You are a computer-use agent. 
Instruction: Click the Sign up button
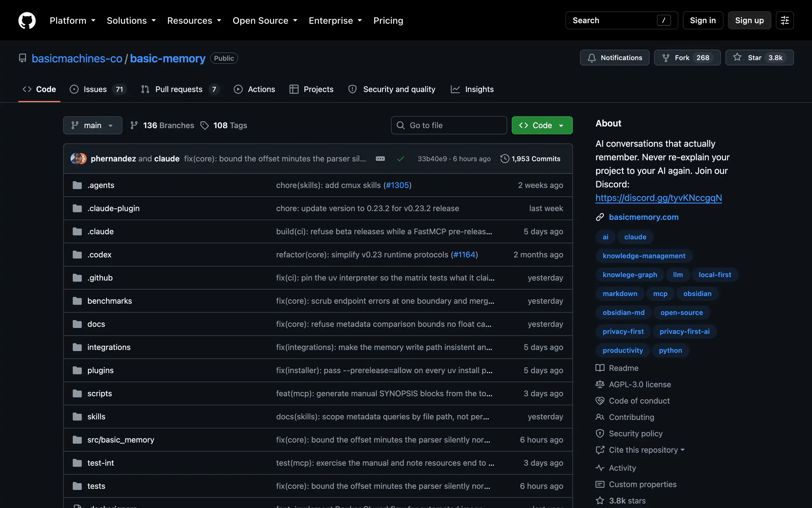[x=749, y=21]
